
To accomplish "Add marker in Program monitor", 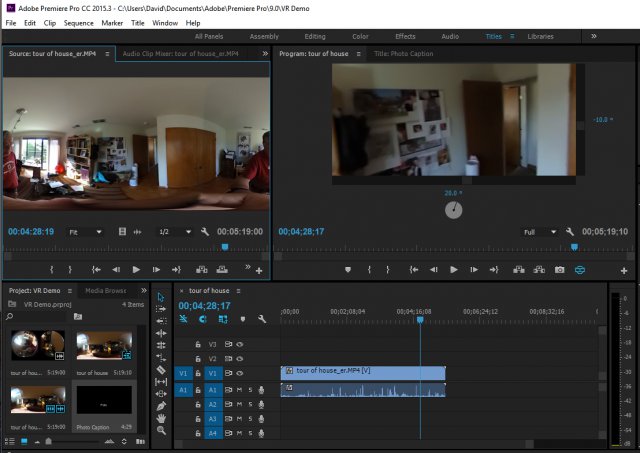I will (348, 270).
